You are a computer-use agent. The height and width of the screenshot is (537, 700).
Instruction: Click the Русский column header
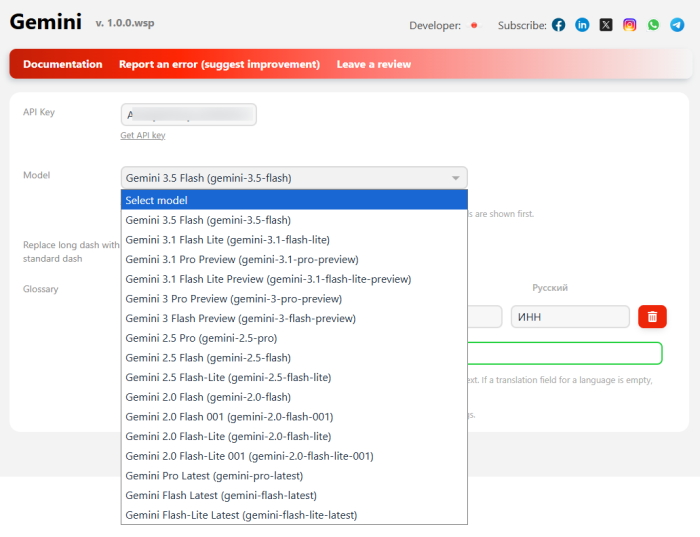[550, 288]
